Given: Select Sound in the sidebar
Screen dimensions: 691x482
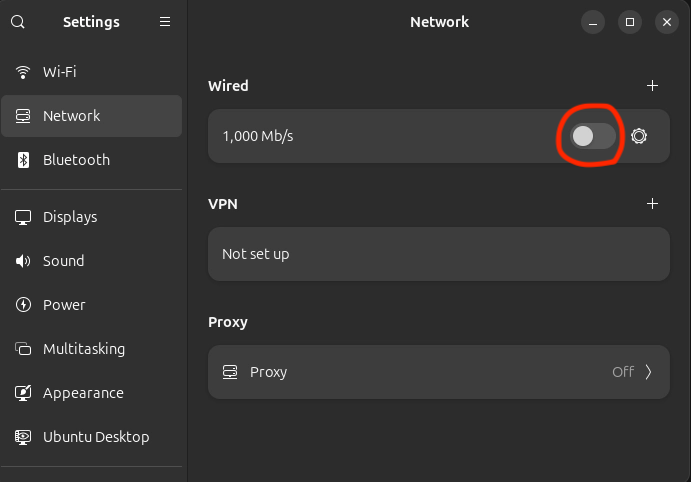Looking at the screenshot, I should tap(92, 261).
